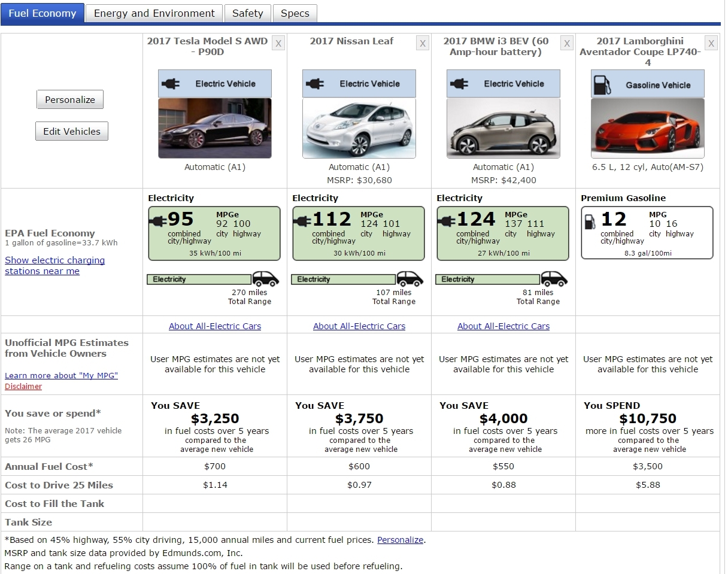Click the plug icon in Nissan Leaf's Electric Vehicle badge
Screen dimensions: 728x574
(x=315, y=84)
